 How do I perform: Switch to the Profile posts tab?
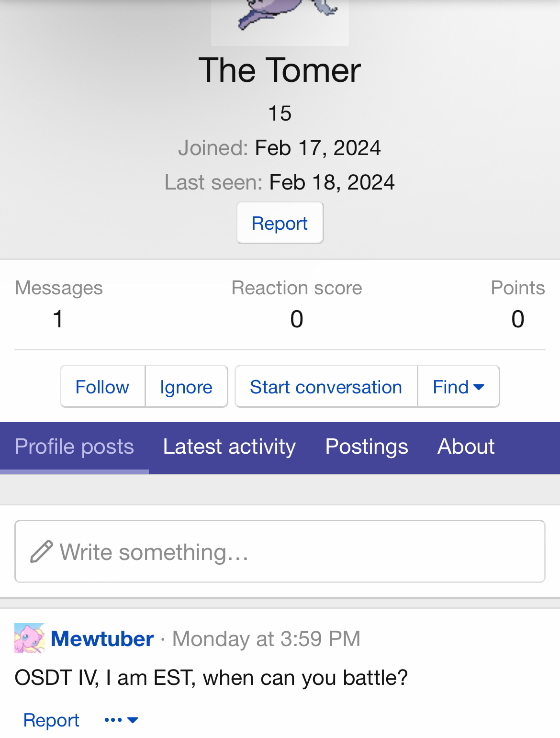[x=74, y=447]
